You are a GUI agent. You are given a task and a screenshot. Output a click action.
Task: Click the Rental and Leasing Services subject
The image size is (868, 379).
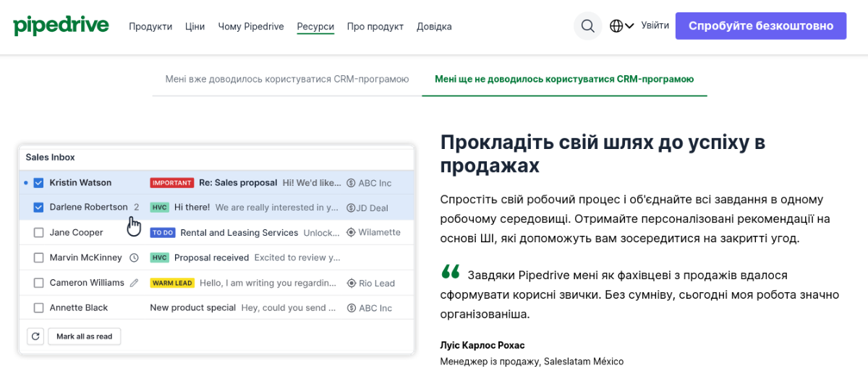coord(239,233)
